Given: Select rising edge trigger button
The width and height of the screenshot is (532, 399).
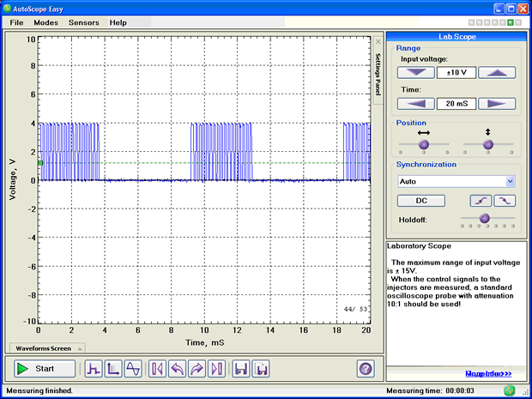Looking at the screenshot, I should coord(481,201).
